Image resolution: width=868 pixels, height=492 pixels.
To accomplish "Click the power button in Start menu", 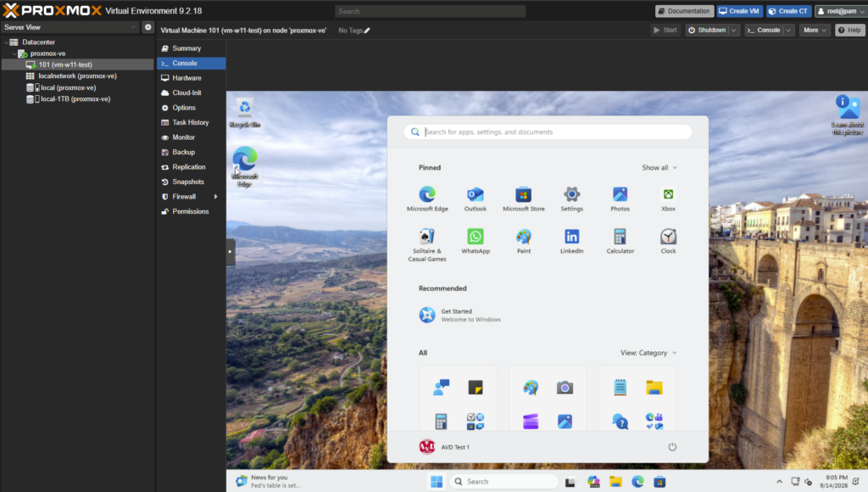I will (672, 446).
